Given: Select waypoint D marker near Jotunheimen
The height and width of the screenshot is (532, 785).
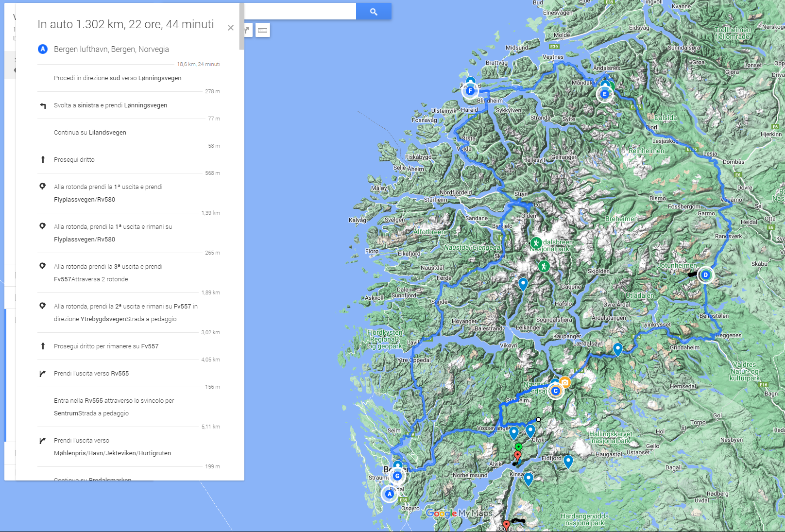Looking at the screenshot, I should coord(706,275).
